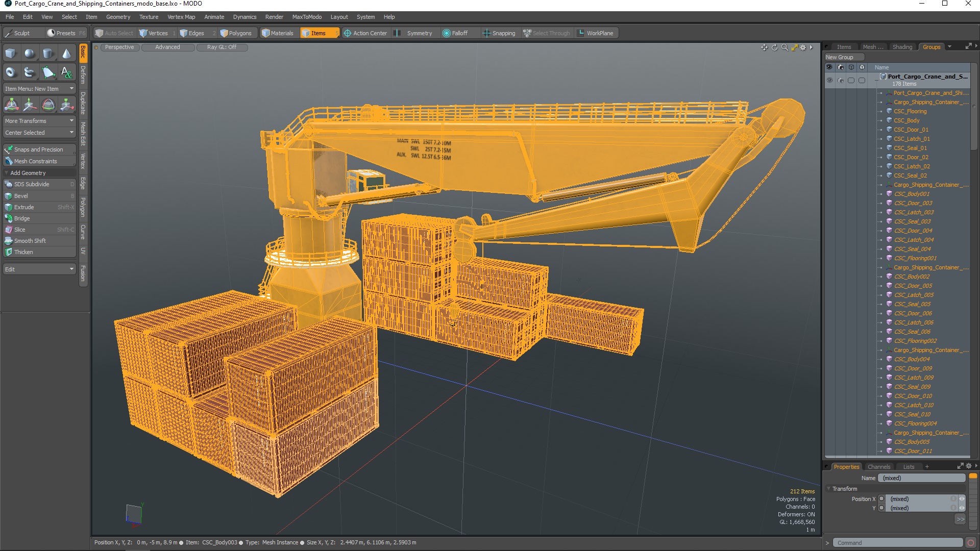Screen dimensions: 980x551
Task: Click the Ray GL: Off button
Action: coord(222,47)
